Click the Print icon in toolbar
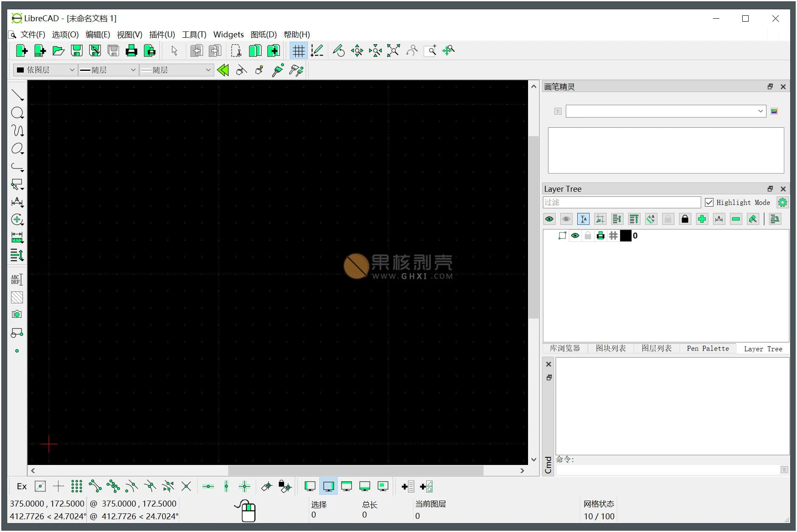Screen dimensions: 797x532 click(131, 51)
